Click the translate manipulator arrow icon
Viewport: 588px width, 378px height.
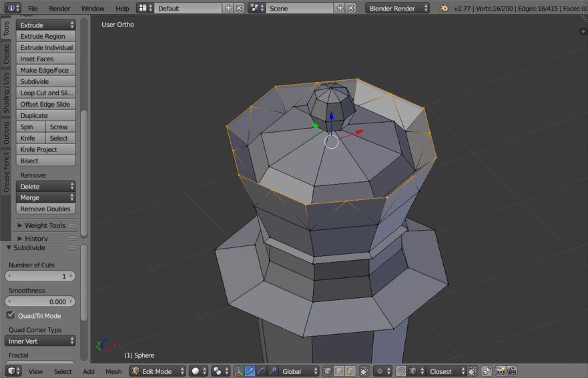pos(250,371)
